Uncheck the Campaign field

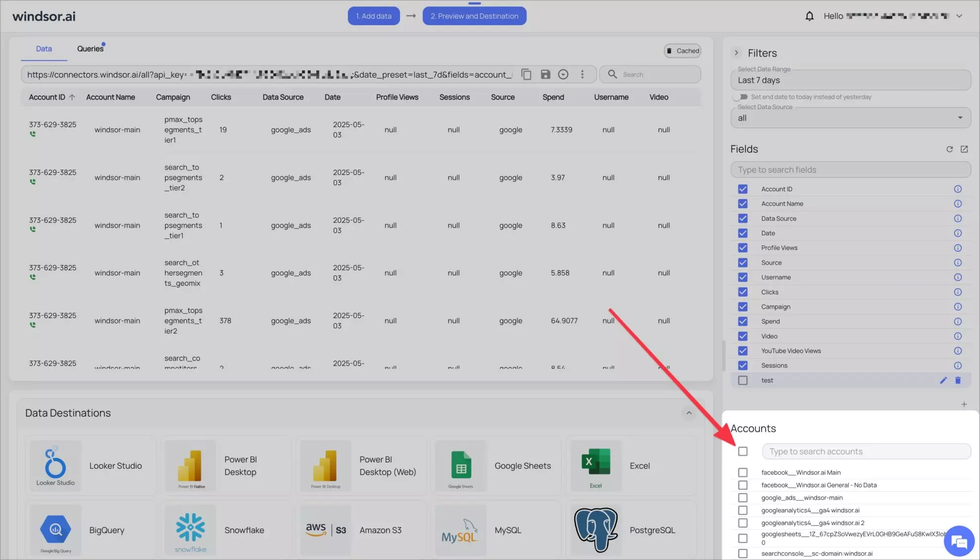(742, 307)
